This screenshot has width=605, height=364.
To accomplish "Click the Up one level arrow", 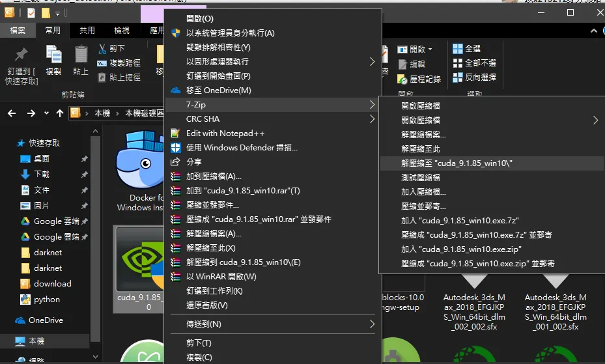I will point(60,113).
